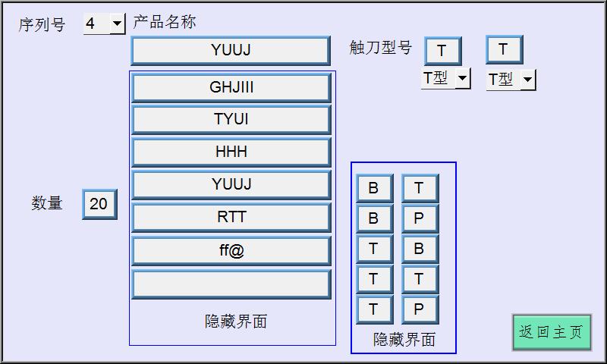Screen dimensions: 607x364
Task: Click the YUUJ field under 产品名称
Action: tap(231, 50)
